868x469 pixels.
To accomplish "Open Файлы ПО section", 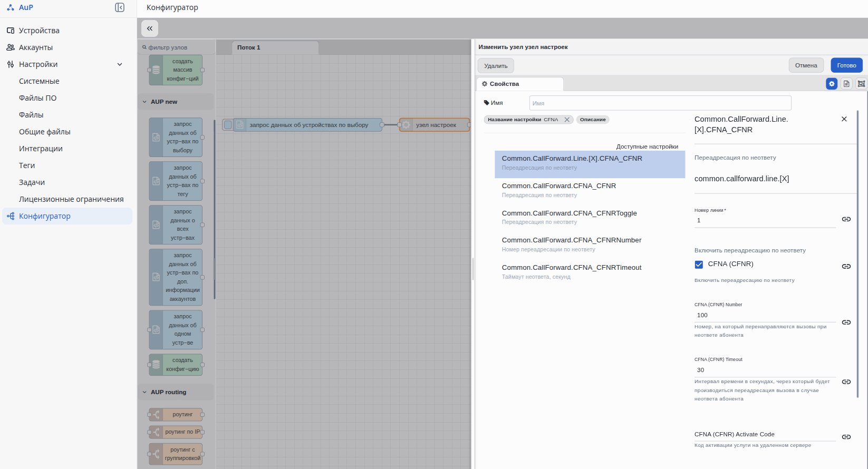I will click(x=37, y=98).
